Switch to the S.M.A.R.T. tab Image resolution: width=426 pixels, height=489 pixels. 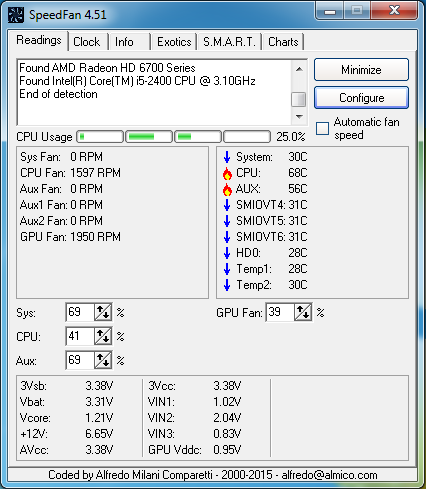[229, 42]
